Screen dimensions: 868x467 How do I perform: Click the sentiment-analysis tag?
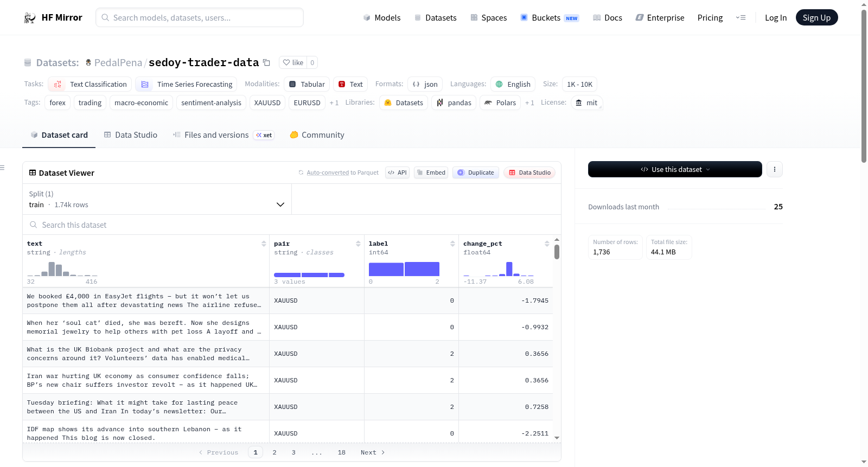pos(211,103)
